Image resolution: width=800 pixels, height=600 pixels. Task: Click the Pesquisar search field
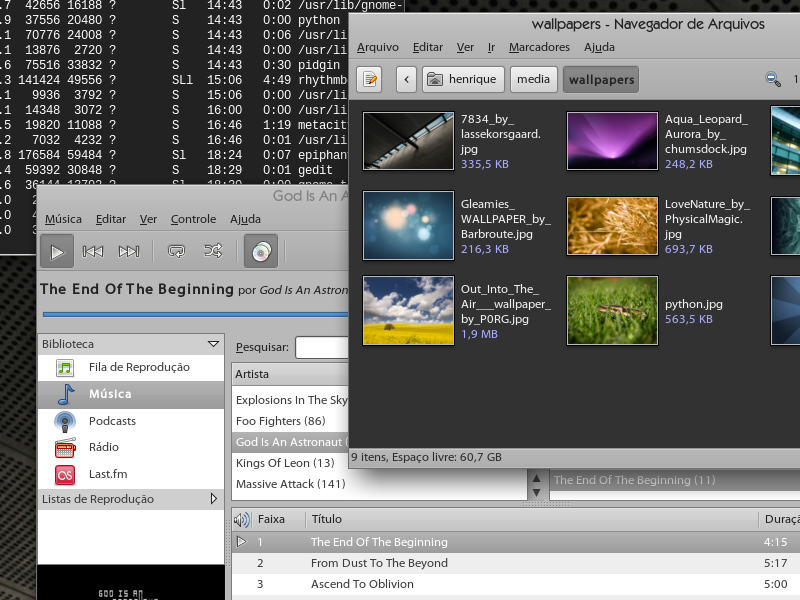coord(322,347)
